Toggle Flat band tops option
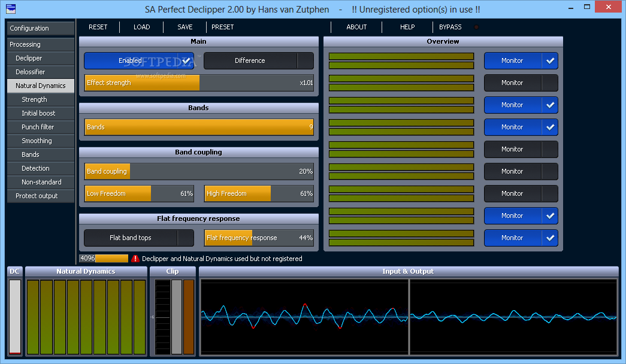 pyautogui.click(x=139, y=238)
